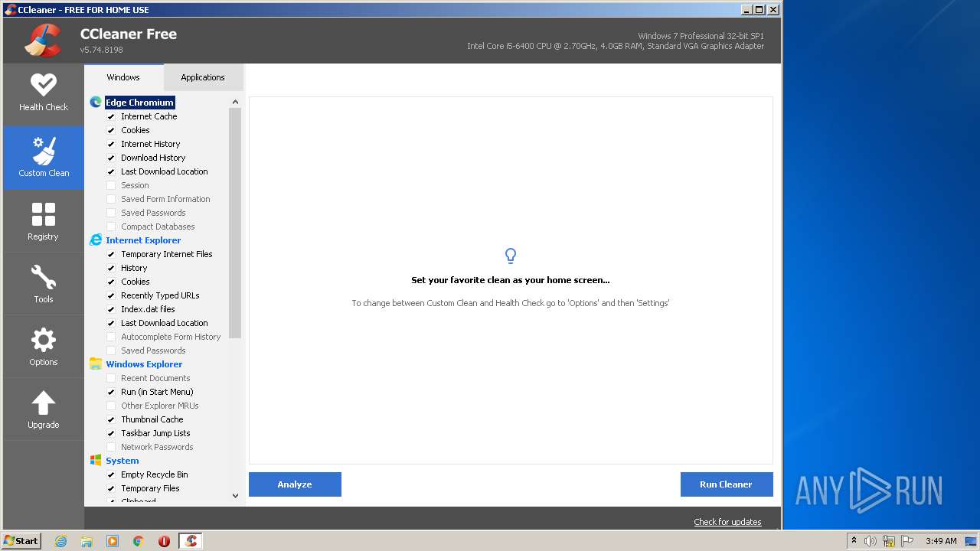Select the Internet Explorer category header
This screenshot has width=980, height=551.
(143, 240)
